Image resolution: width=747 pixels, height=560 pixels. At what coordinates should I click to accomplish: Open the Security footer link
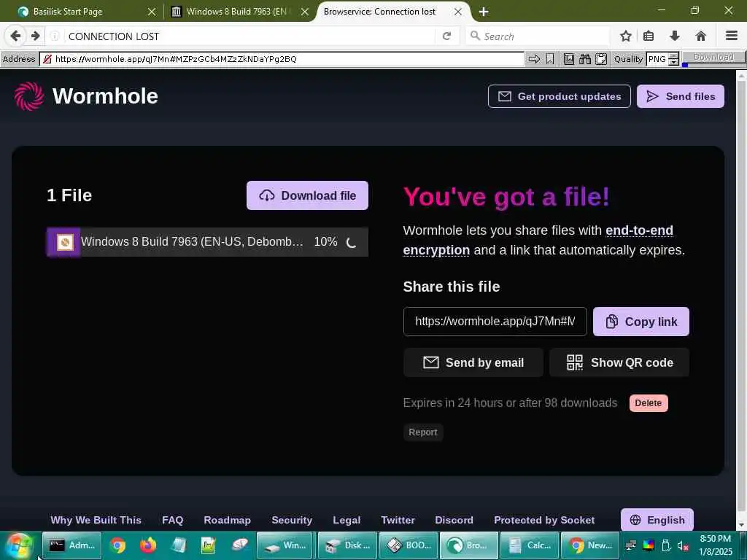point(292,520)
